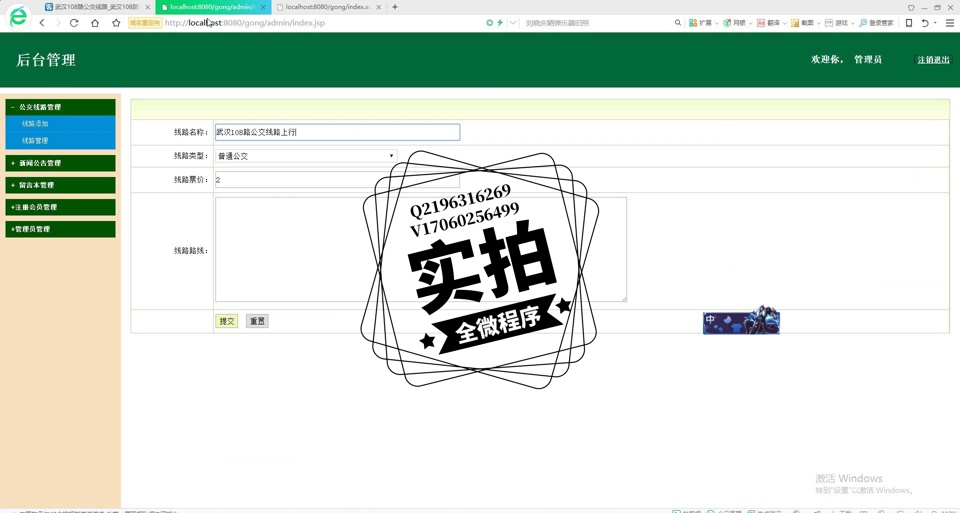The height and width of the screenshot is (513, 960).
Task: Open 线路管理 in the sidebar
Action: 35,141
